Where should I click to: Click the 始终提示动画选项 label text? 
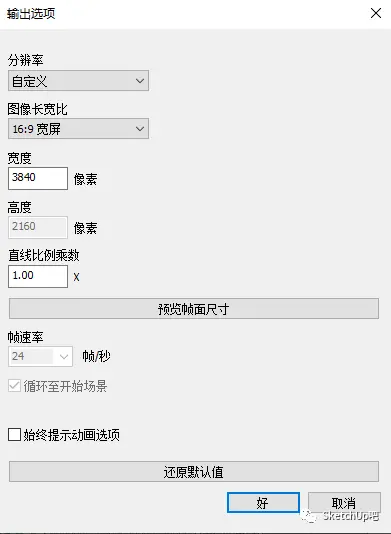[x=72, y=435]
